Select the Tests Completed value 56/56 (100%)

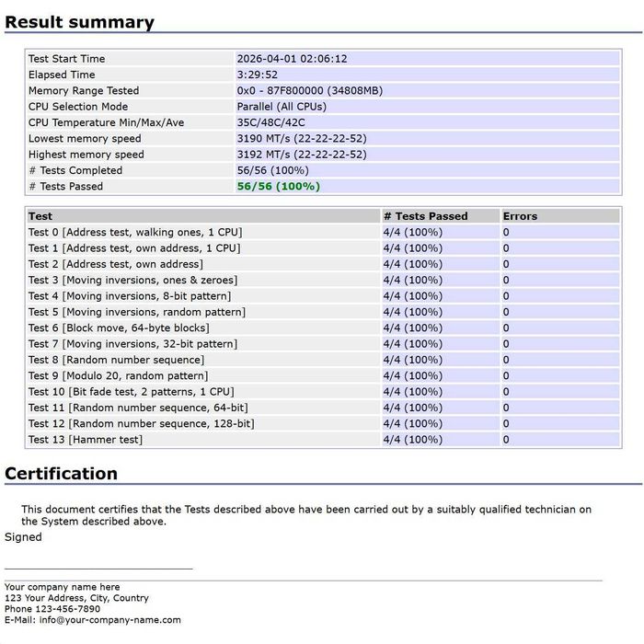272,170
